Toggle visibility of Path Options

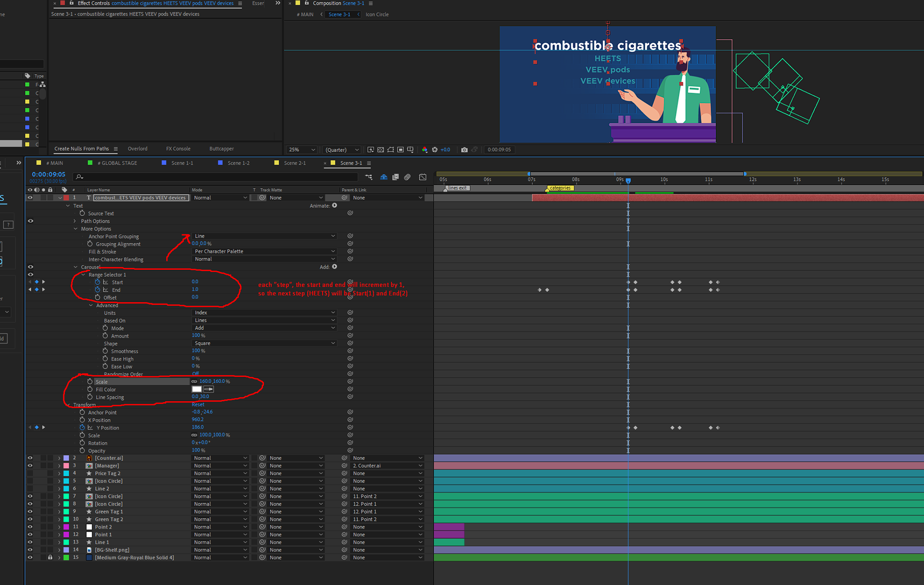pos(30,221)
